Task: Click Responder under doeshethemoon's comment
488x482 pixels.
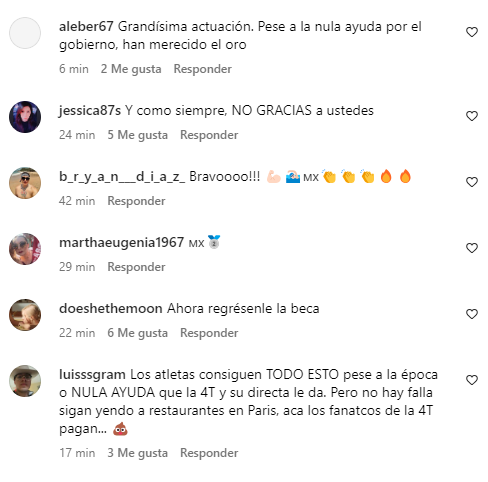Action: [209, 333]
